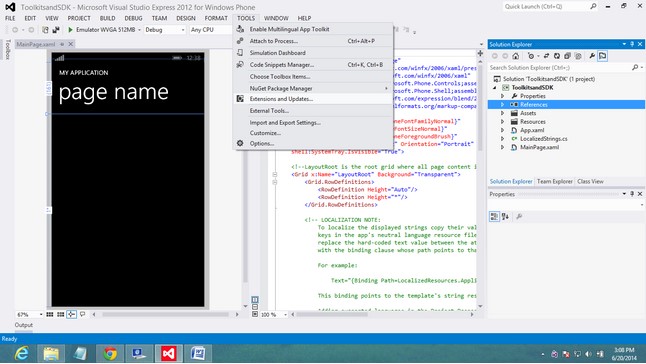Viewport: 646px width, 364px height.
Task: Select Extensions and Updates in Tools menu
Action: 313,99
